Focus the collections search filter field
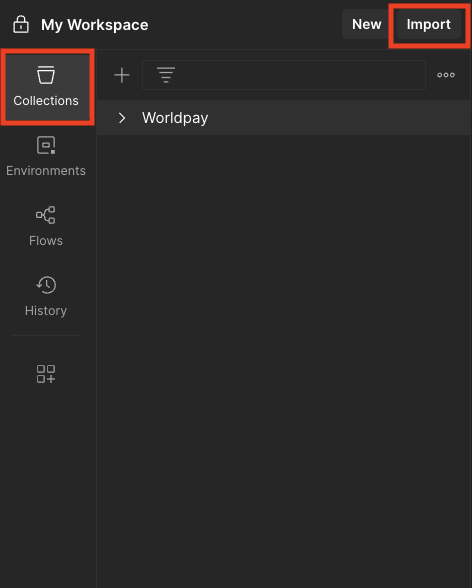Image resolution: width=472 pixels, height=588 pixels. (284, 75)
